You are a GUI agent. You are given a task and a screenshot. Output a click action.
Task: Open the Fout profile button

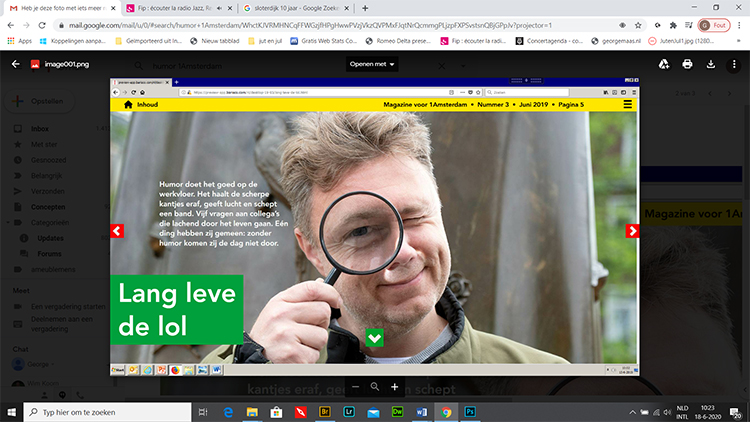[x=714, y=25]
